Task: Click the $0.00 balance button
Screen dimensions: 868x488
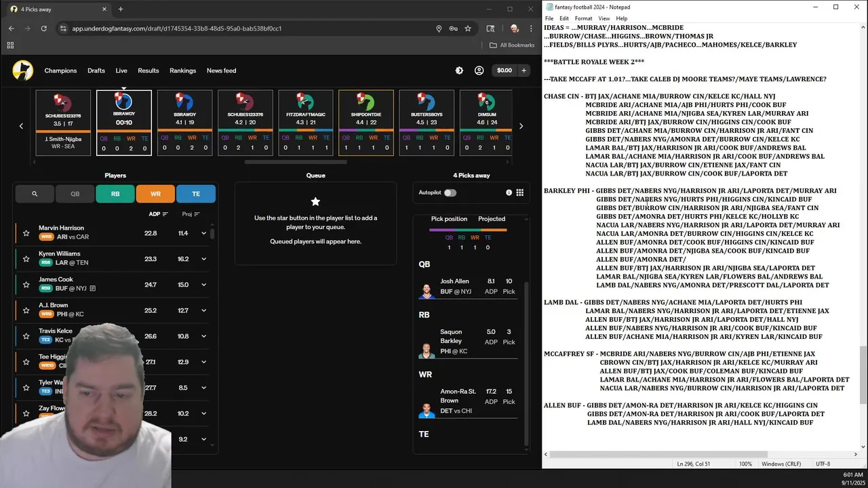Action: [x=505, y=70]
